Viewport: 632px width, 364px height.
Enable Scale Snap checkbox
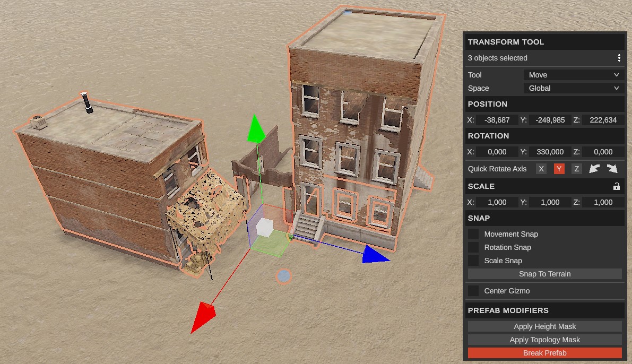coord(473,261)
